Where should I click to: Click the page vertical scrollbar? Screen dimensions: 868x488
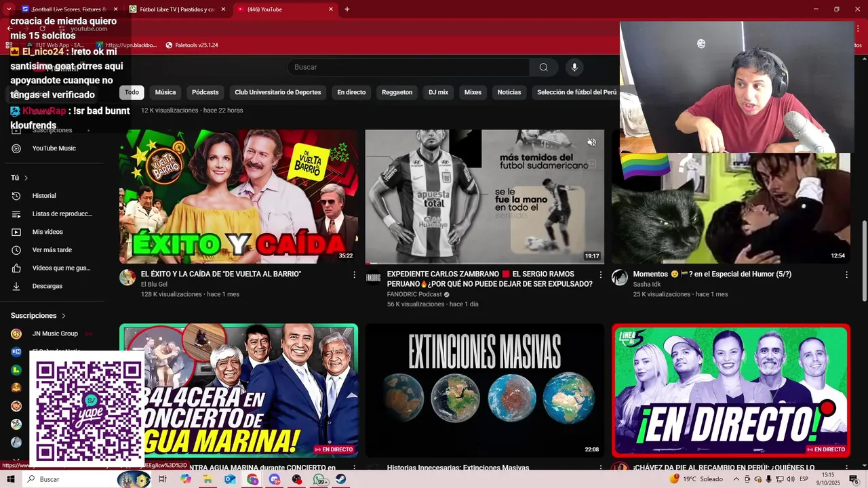[864, 261]
